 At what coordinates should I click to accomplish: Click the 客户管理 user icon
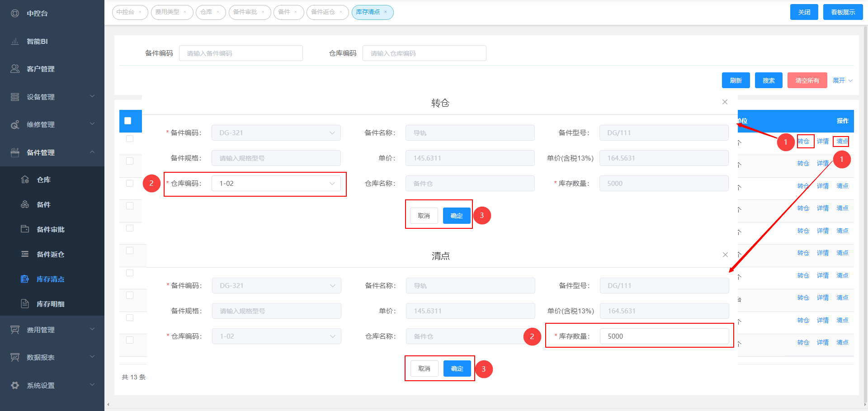[15, 69]
